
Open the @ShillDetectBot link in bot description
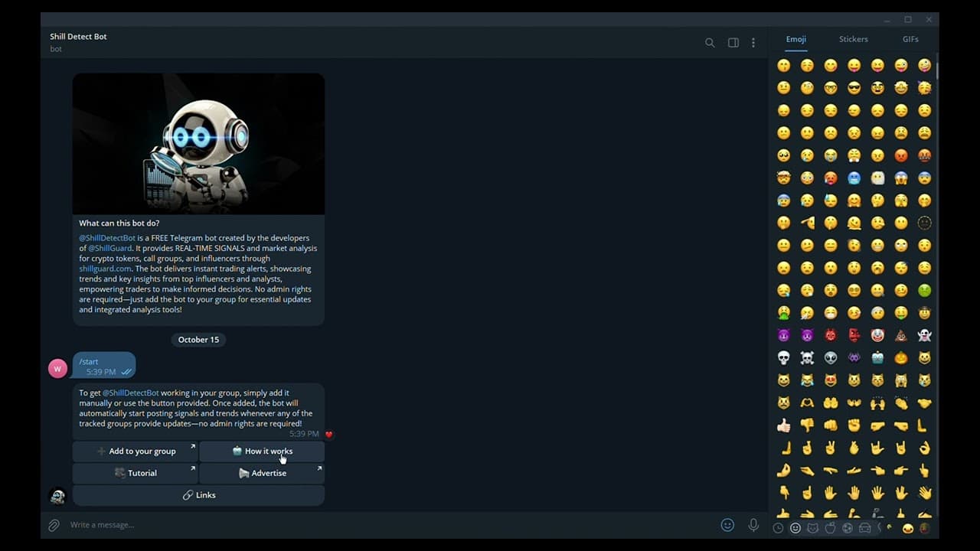tap(107, 238)
